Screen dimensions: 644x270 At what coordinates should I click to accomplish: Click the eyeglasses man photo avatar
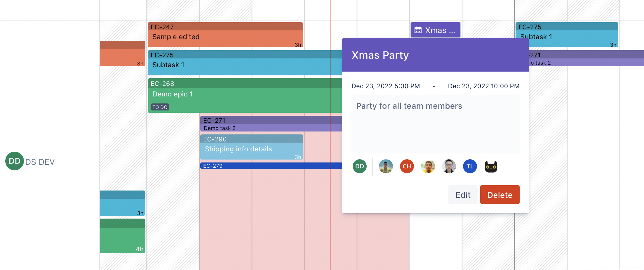[449, 166]
